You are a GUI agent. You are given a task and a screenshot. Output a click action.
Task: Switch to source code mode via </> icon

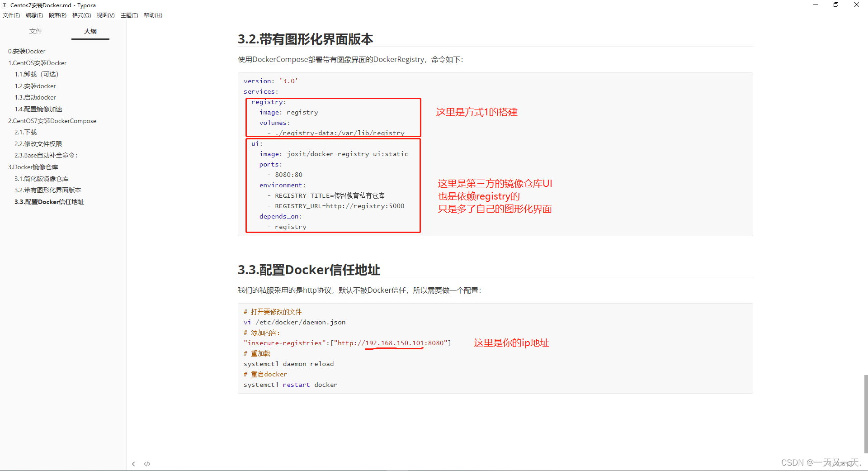point(147,463)
